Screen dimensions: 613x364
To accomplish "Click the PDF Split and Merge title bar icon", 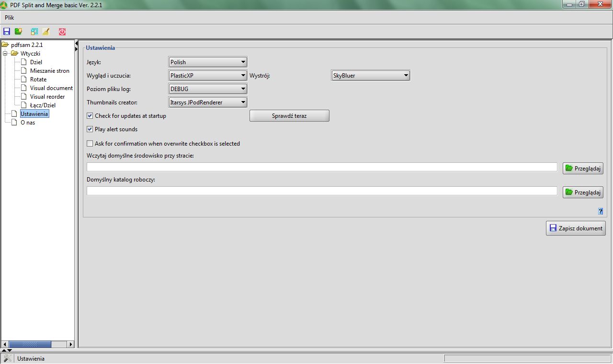I will tap(5, 5).
